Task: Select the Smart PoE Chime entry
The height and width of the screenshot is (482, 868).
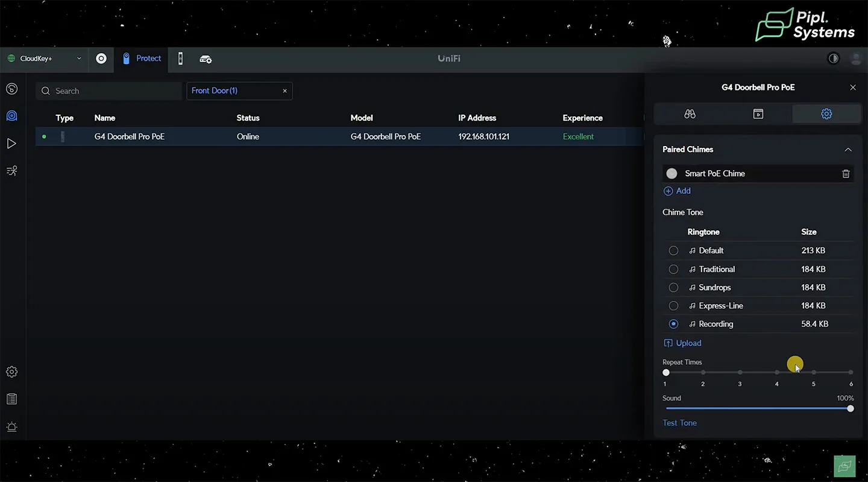Action: 758,174
